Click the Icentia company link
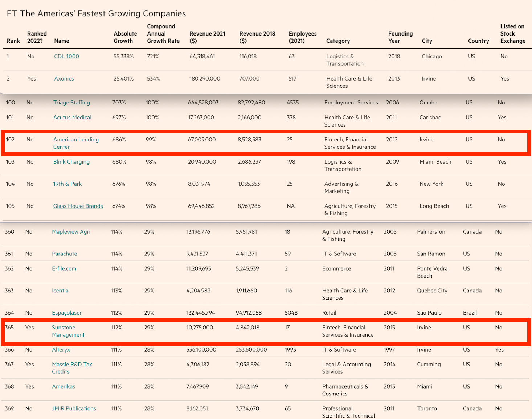 (x=60, y=291)
